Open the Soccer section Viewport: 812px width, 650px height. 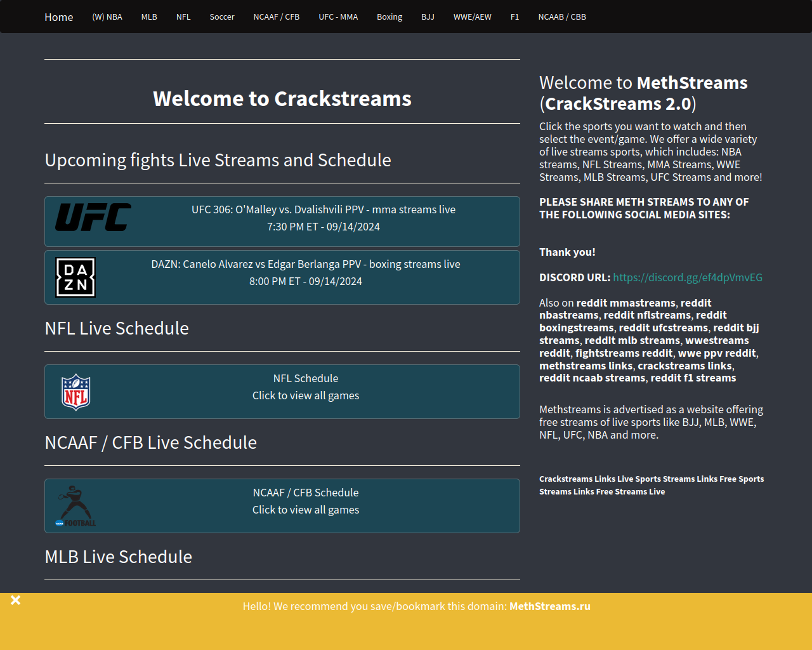(x=222, y=17)
